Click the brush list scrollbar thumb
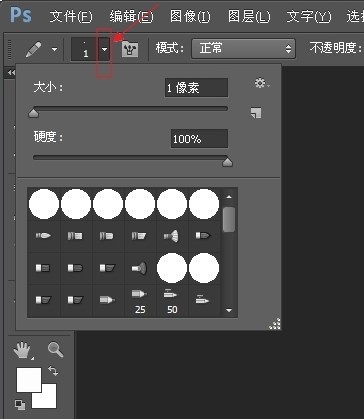The width and height of the screenshot is (364, 419). [229, 219]
